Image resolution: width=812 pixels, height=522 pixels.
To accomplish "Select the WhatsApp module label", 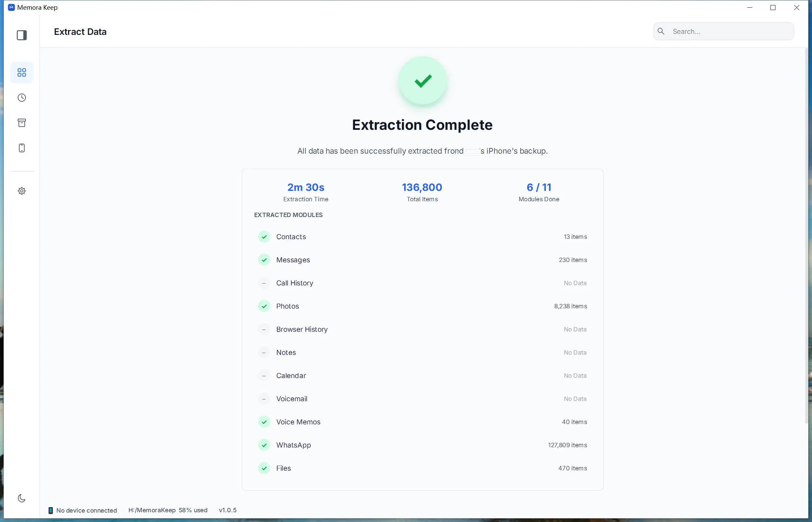I will pos(293,445).
